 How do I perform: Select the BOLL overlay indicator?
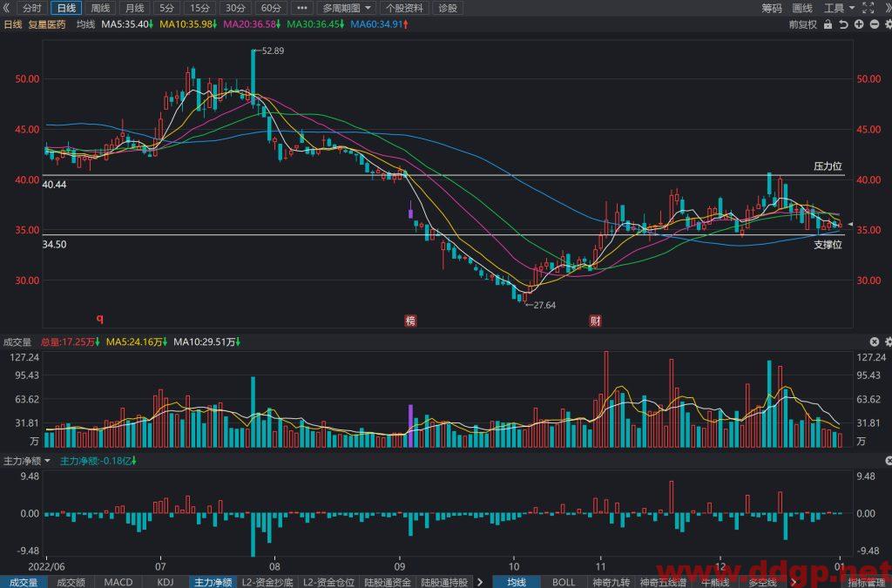point(564,582)
